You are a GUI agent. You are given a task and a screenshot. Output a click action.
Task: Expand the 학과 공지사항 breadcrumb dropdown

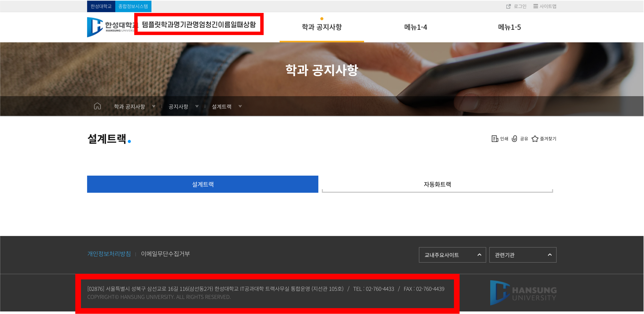[x=154, y=106]
